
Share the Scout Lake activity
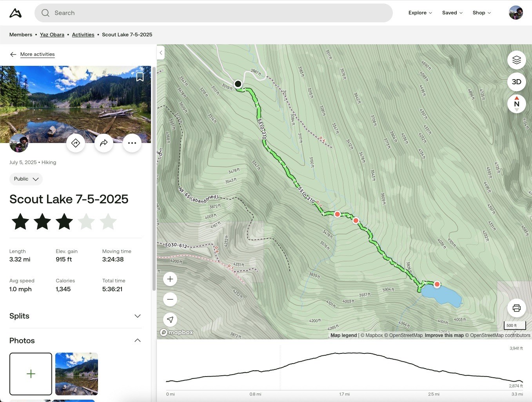[x=104, y=143]
